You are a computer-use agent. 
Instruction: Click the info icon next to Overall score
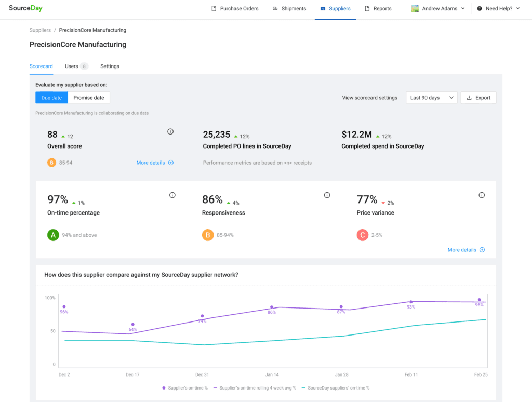tap(170, 131)
